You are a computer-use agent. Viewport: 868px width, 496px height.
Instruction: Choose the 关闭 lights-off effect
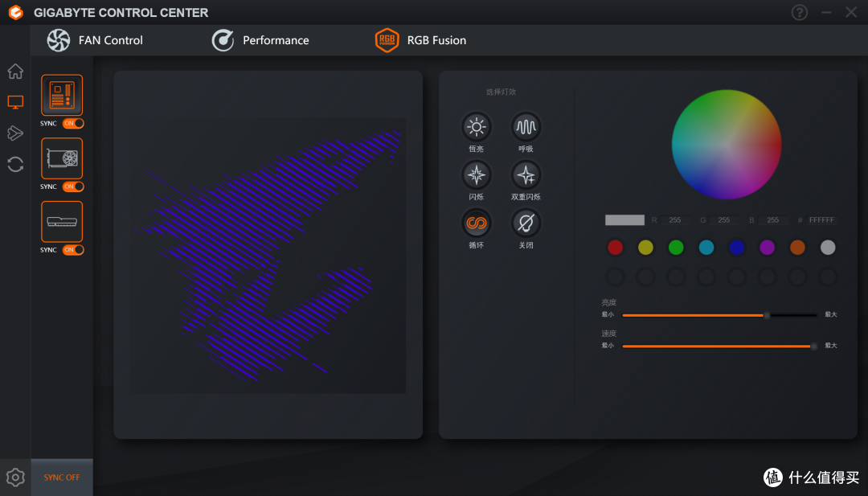526,223
